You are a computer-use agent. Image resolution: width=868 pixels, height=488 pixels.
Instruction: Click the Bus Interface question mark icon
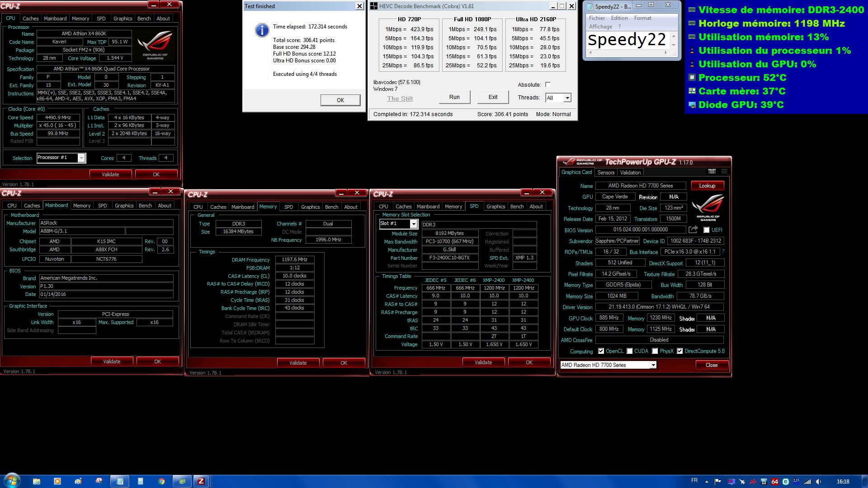coord(723,252)
